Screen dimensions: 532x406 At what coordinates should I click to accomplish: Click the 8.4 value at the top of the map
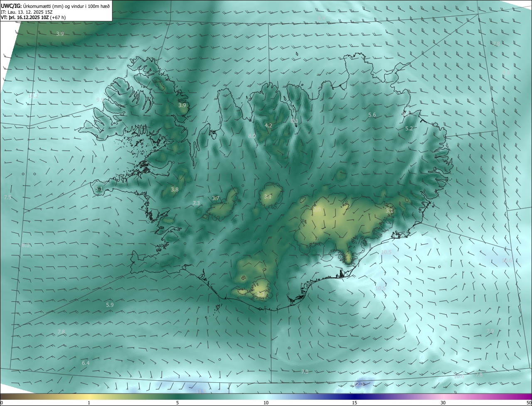[x=322, y=18]
